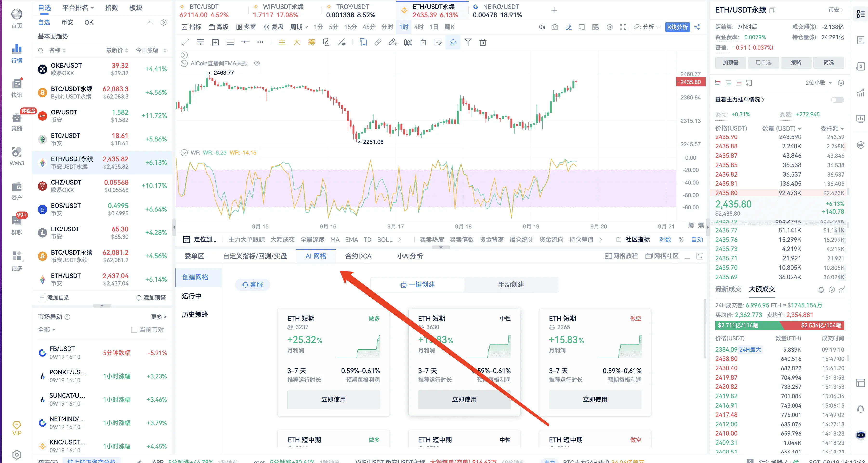
Task: Collapse the WR indicator pane chevron
Action: [x=184, y=153]
